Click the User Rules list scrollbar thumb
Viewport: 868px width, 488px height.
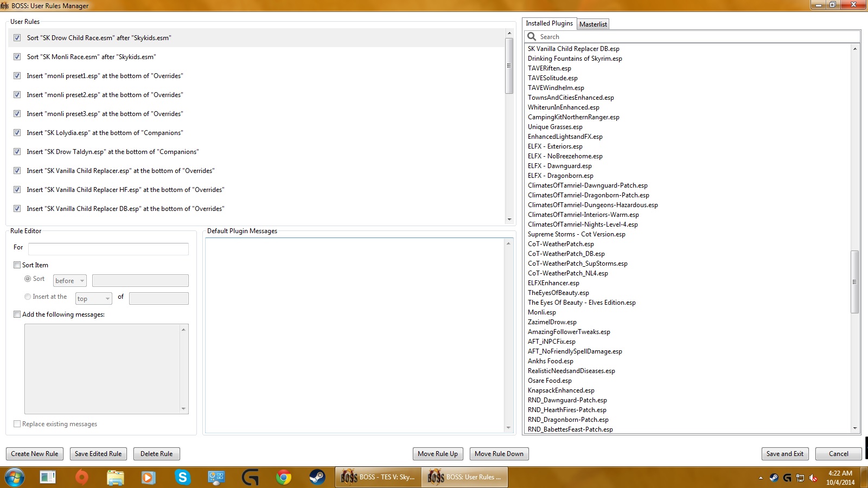click(x=509, y=66)
